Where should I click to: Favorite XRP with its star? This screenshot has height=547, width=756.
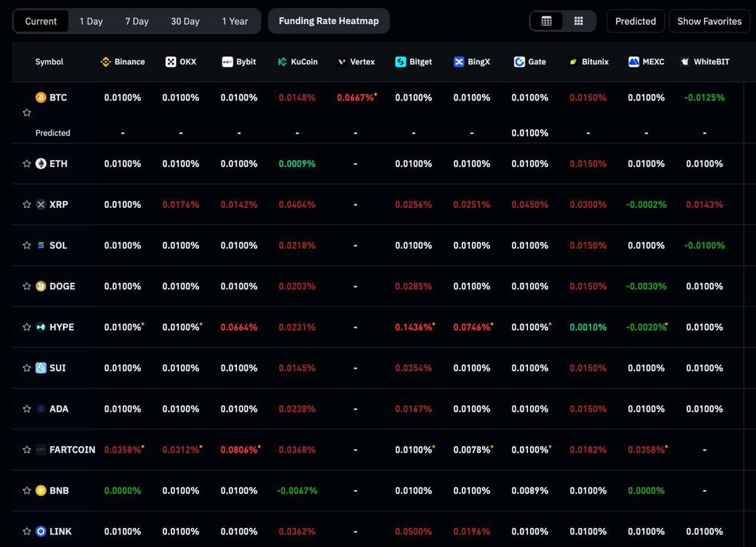[x=26, y=205]
